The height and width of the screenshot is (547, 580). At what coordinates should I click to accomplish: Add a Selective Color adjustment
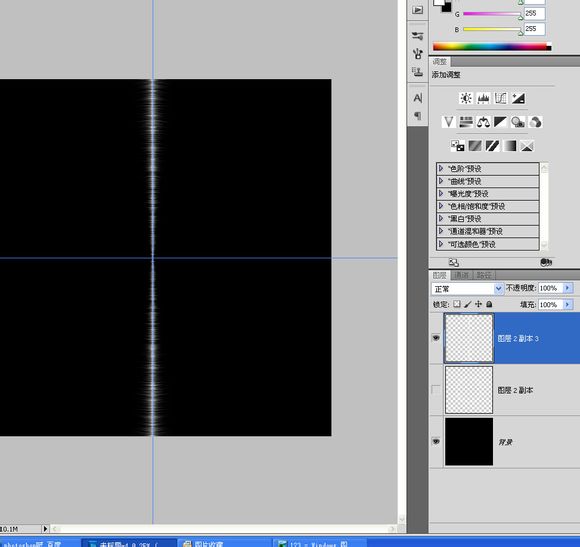click(x=527, y=145)
